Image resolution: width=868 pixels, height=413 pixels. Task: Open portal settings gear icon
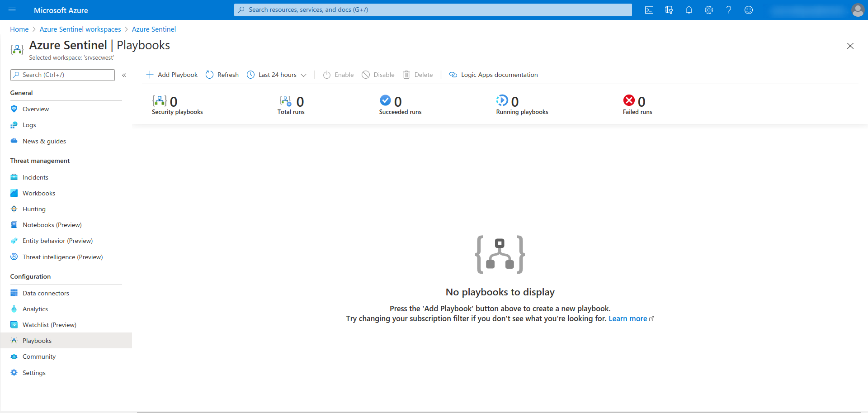pos(708,10)
